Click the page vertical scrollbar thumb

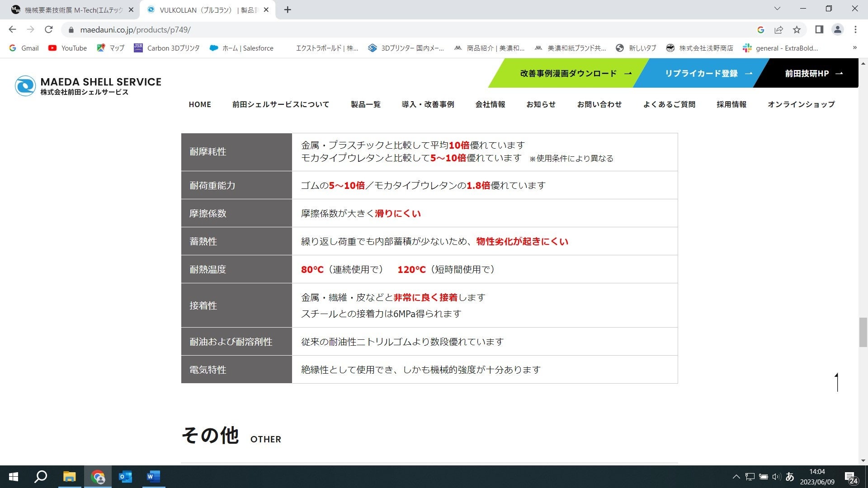tap(863, 332)
